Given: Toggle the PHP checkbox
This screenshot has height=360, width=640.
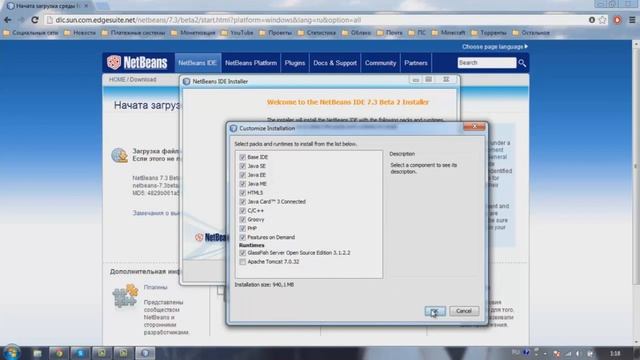Looking at the screenshot, I should coord(242,229).
